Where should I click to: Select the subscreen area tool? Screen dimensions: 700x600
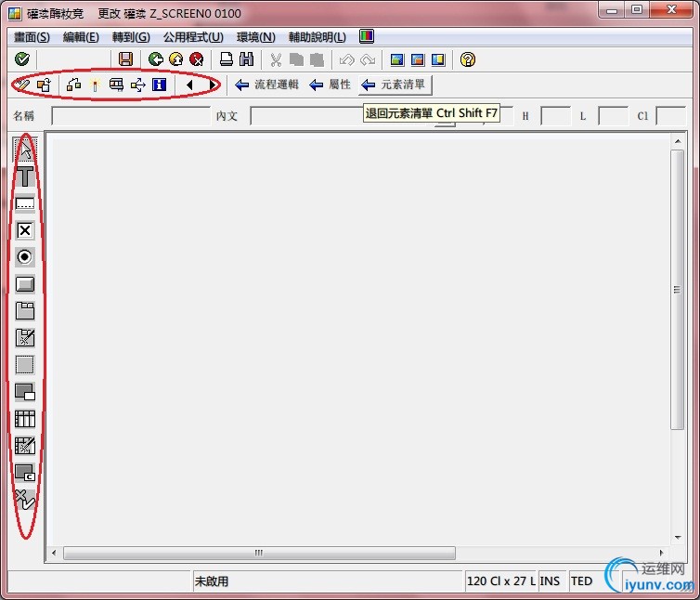pyautogui.click(x=24, y=392)
